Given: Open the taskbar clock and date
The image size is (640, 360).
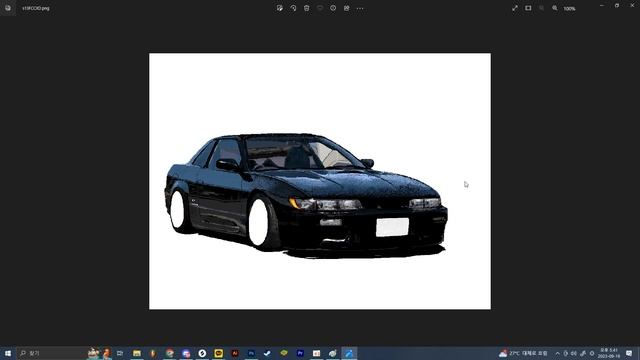Looking at the screenshot, I should (x=609, y=353).
